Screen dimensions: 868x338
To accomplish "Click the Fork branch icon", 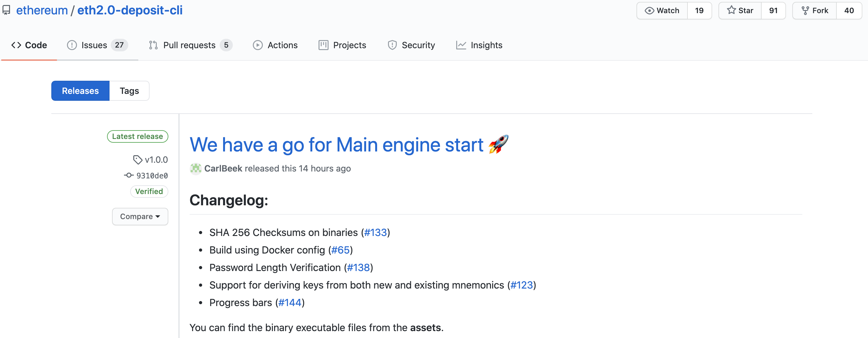I will point(805,10).
